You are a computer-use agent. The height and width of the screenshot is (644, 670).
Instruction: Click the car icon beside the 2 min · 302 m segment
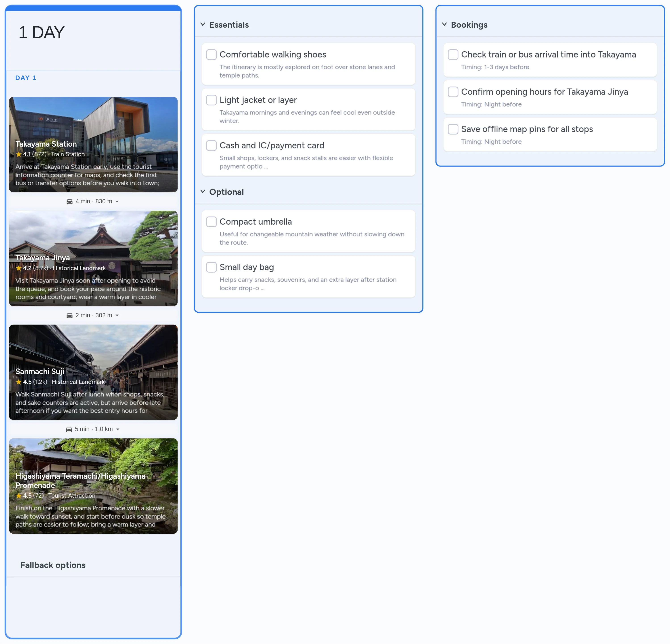[70, 315]
